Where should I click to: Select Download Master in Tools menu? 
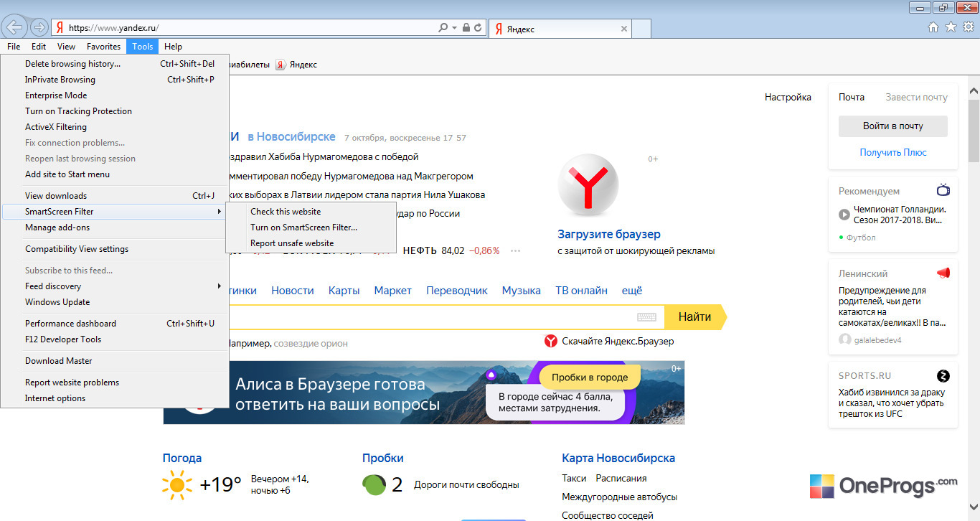115,361
